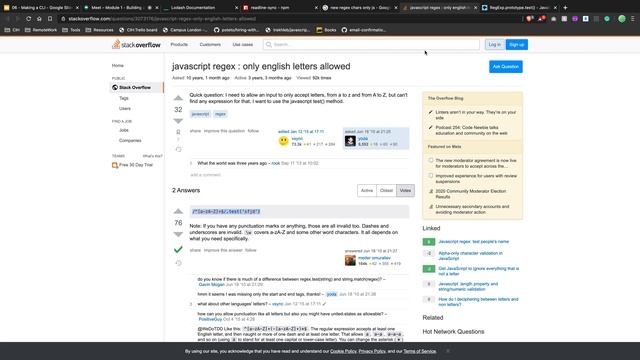Open the Brave shield icon
640x360 pixels.
[x=529, y=19]
